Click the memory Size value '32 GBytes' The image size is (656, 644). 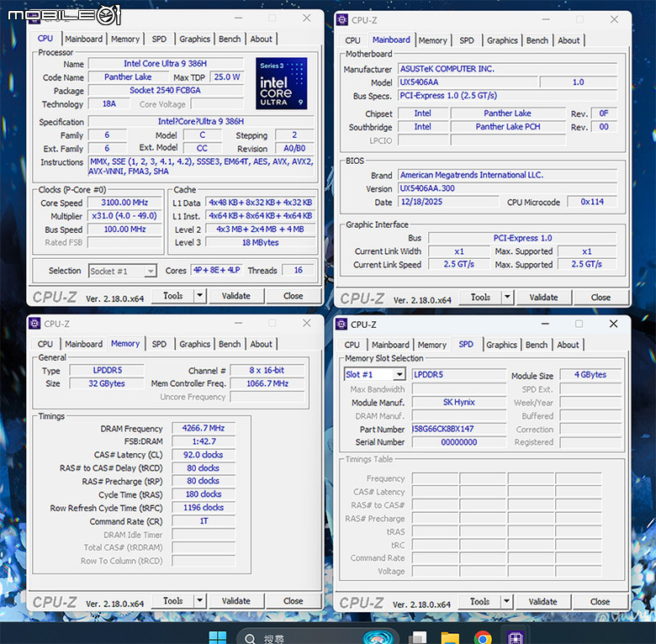(107, 383)
